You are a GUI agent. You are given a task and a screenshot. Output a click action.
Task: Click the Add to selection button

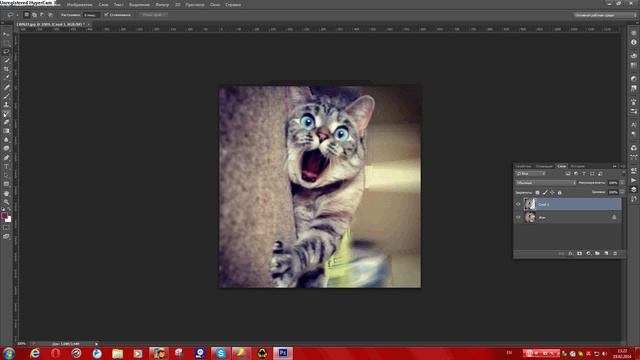[x=34, y=15]
